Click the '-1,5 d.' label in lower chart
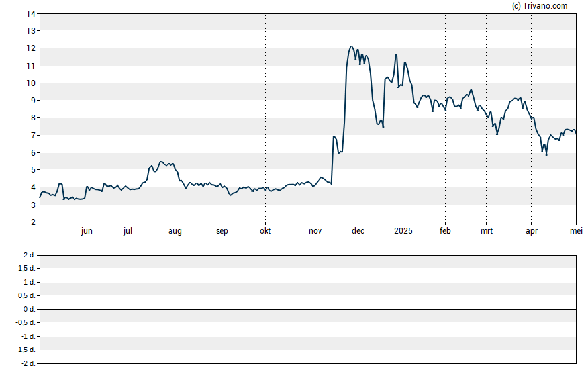This screenshot has height=374, width=588. point(26,350)
